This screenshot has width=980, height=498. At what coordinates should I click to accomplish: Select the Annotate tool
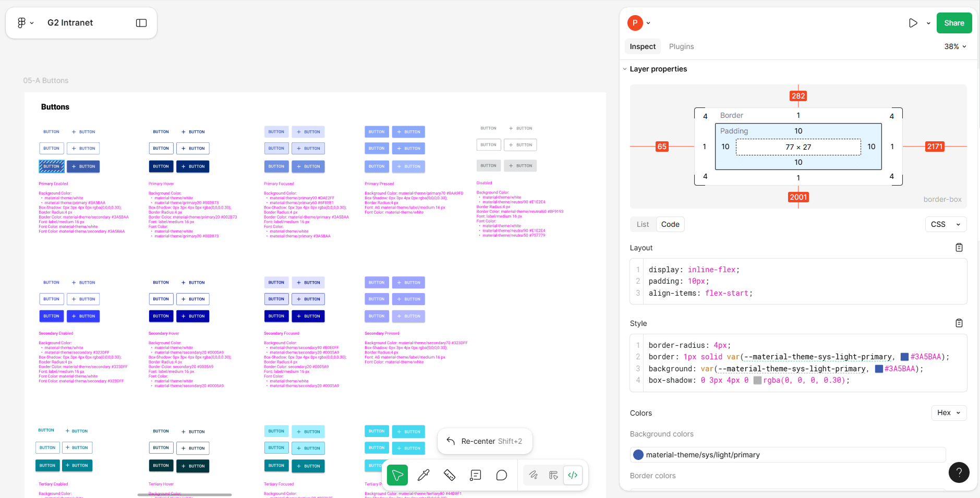476,475
